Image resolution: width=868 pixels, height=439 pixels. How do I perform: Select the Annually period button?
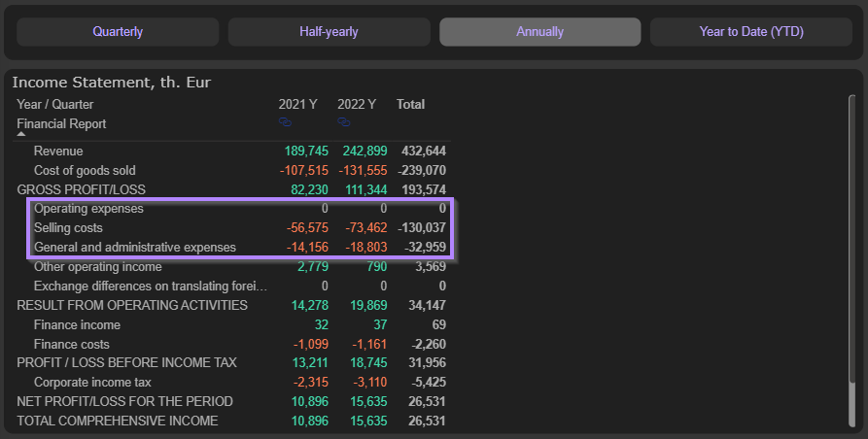point(539,32)
